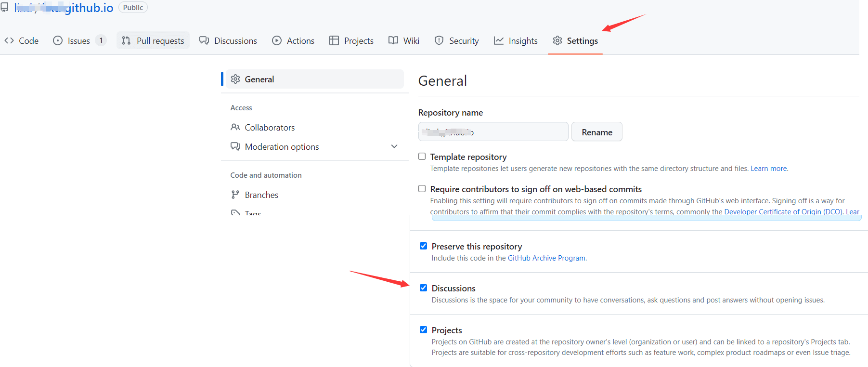Click the Issues count badge 1
The width and height of the screenshot is (868, 367).
coord(101,40)
